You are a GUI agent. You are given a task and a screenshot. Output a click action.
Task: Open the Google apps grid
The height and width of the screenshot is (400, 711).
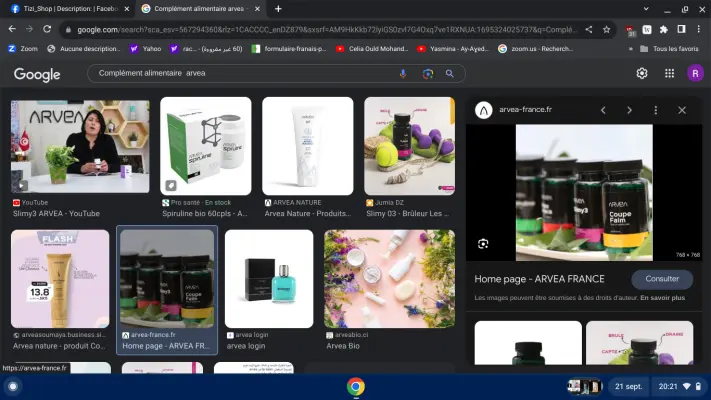tap(669, 73)
